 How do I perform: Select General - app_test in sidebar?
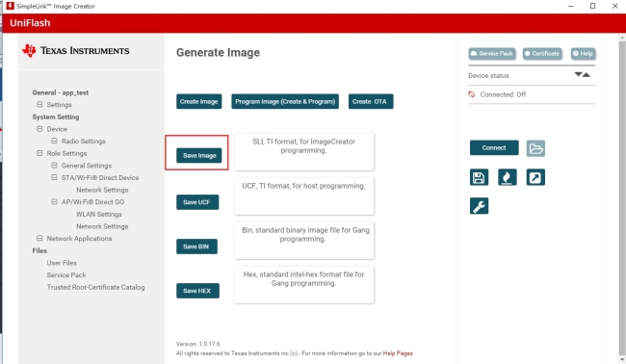[x=61, y=92]
